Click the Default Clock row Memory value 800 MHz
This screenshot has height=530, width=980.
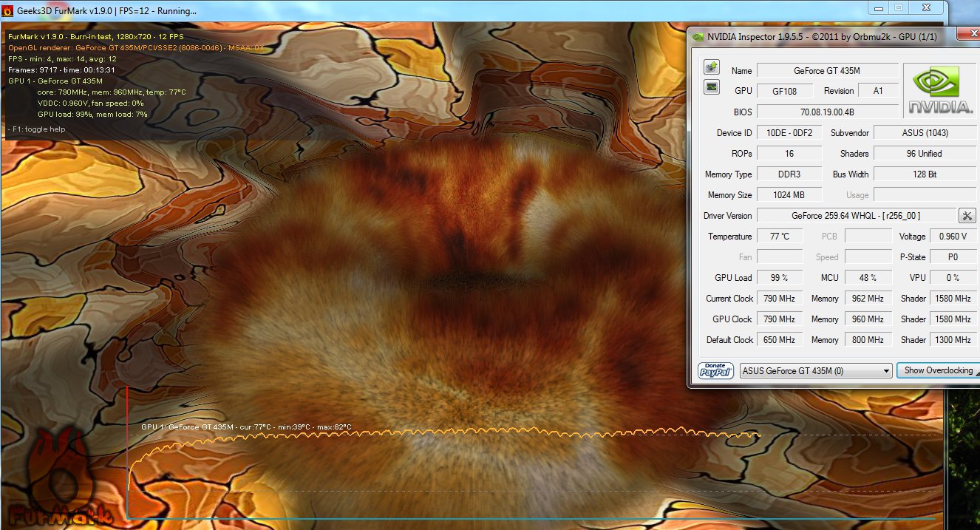tap(868, 340)
